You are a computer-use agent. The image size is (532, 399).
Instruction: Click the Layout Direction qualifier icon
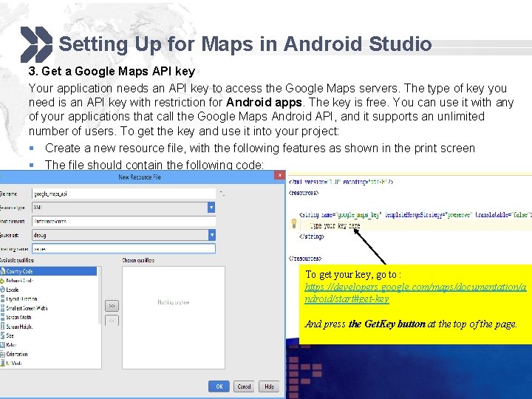[x=2, y=299]
